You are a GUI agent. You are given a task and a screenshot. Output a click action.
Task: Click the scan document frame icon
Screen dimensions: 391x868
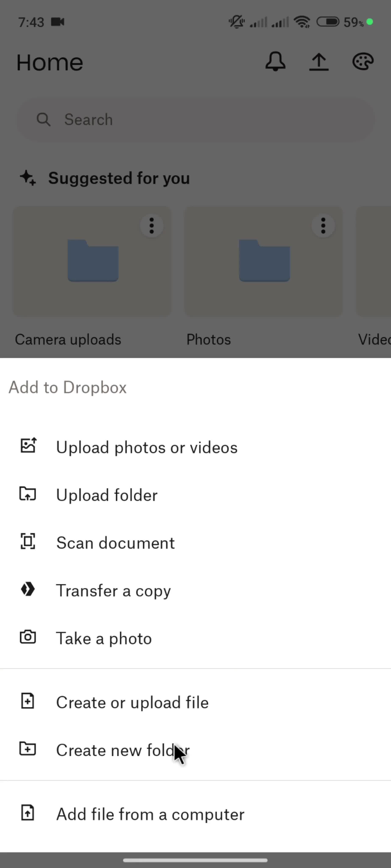[x=28, y=541]
